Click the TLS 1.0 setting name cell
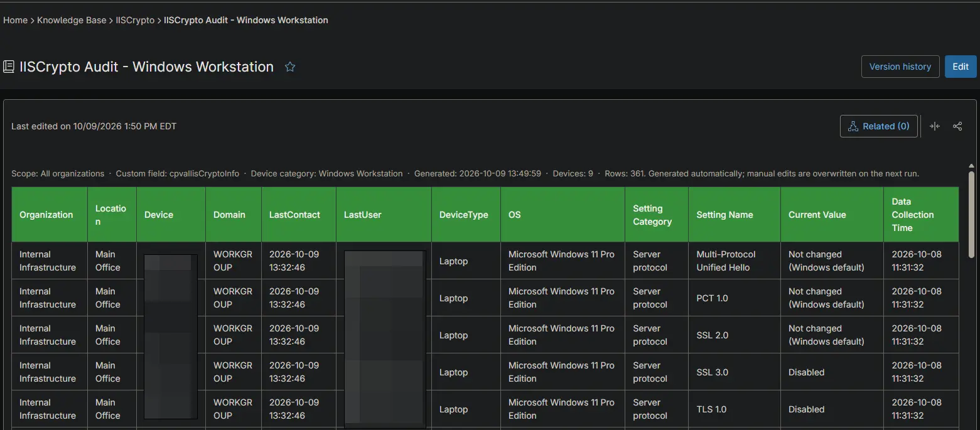 pos(735,409)
